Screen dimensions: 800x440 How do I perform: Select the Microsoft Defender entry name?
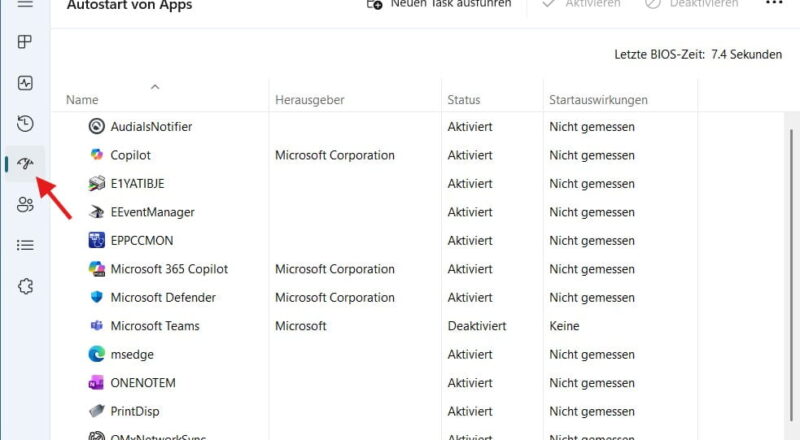[163, 298]
